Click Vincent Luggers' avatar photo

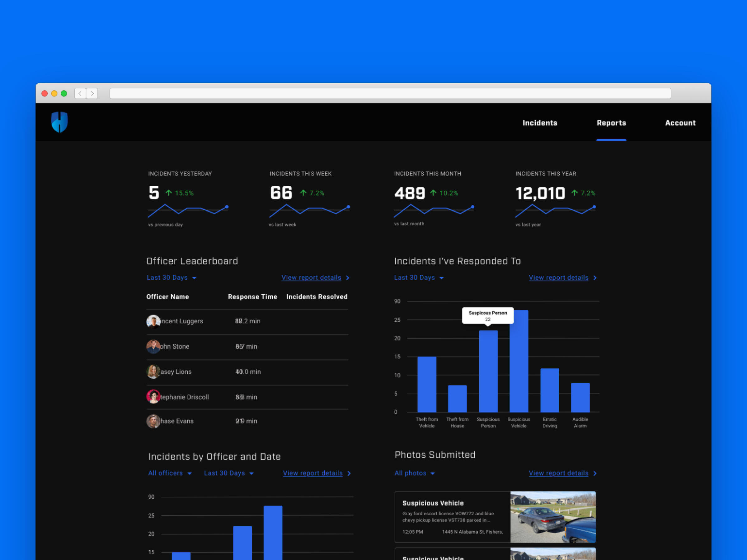pos(153,322)
